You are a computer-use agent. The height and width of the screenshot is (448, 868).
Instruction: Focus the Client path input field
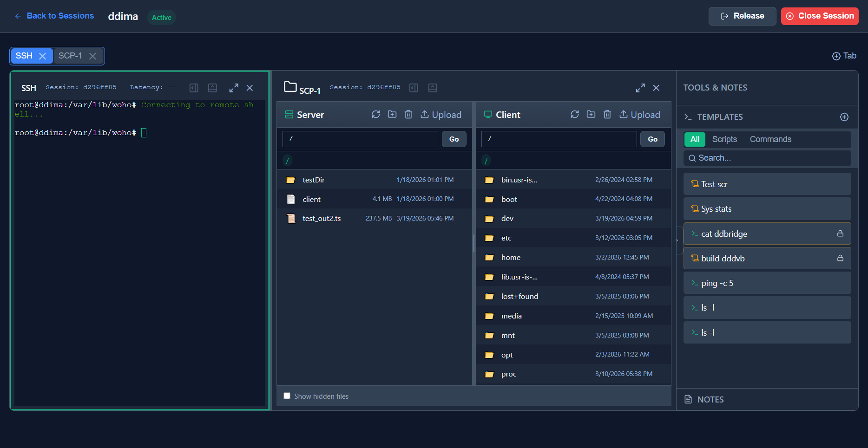[559, 139]
